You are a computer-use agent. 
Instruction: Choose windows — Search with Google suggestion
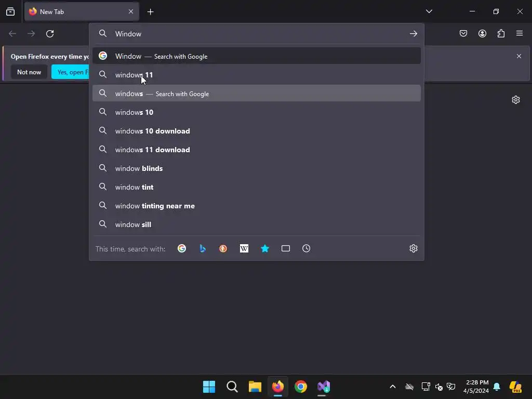click(x=257, y=94)
